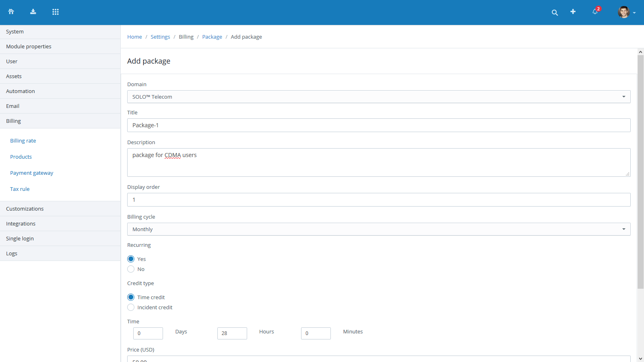
Task: Open the notifications bell icon
Action: coord(595,12)
